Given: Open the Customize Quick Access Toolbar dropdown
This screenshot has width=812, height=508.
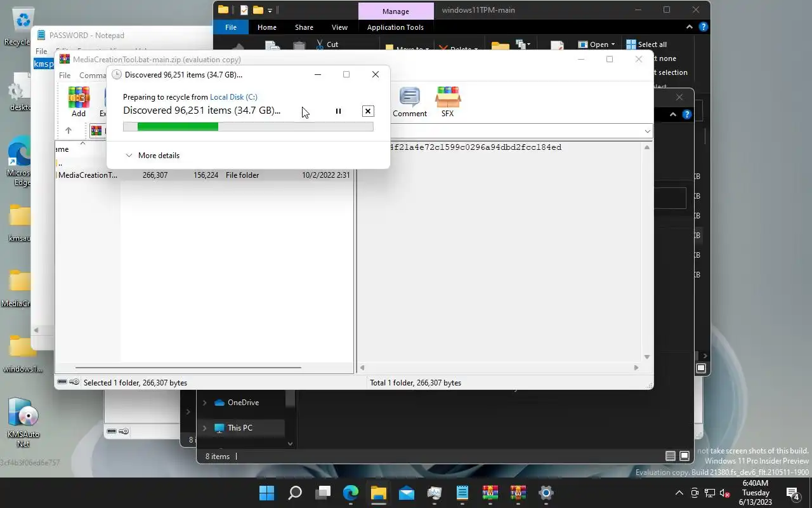Looking at the screenshot, I should point(270,10).
